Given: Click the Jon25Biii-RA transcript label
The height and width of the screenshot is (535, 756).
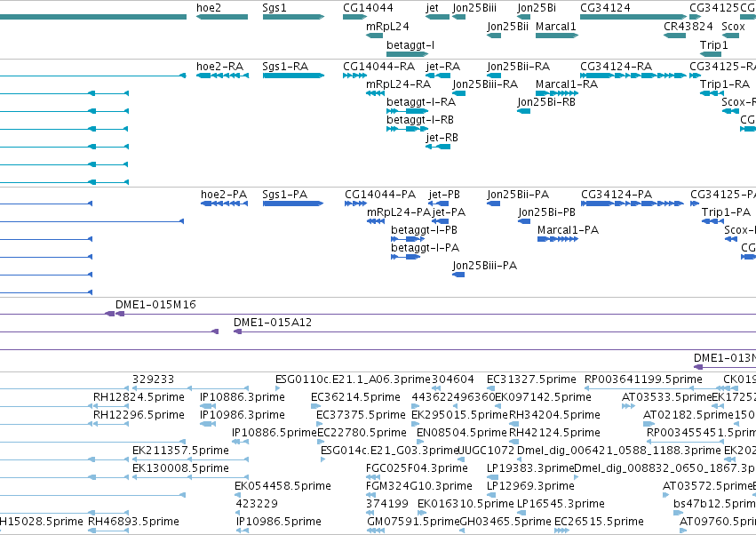Looking at the screenshot, I should [x=485, y=84].
